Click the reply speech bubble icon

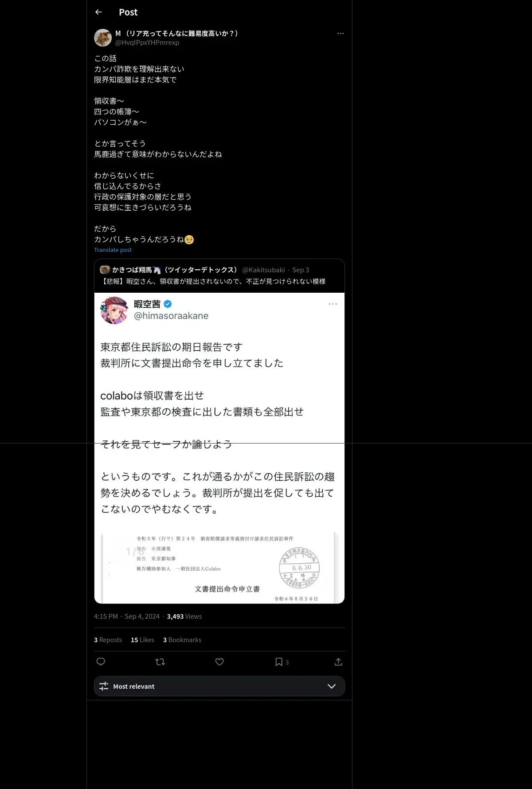101,662
